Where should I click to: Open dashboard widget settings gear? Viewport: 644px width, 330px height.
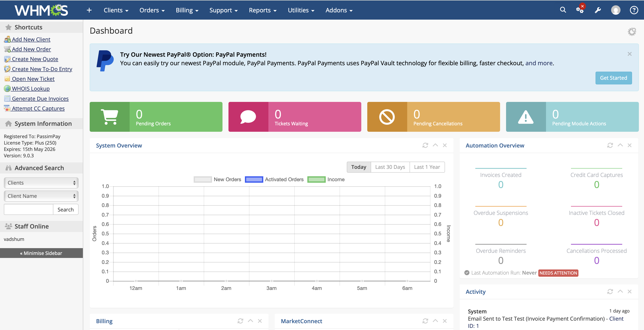pyautogui.click(x=632, y=32)
